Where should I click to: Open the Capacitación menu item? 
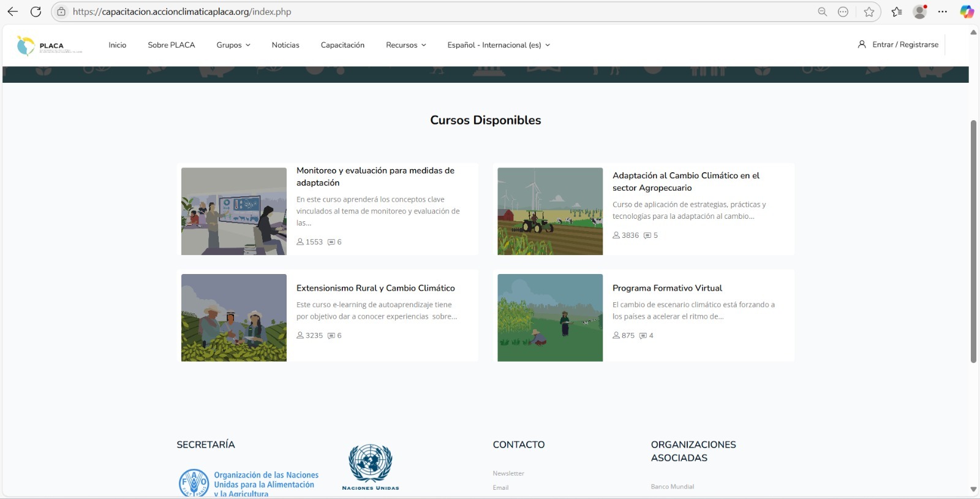342,45
